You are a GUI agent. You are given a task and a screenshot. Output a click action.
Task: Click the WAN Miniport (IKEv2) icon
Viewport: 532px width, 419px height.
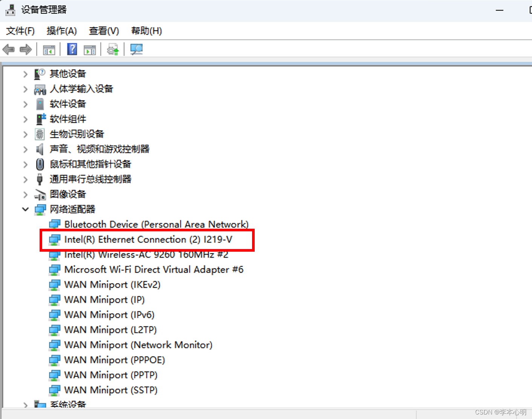pos(55,285)
